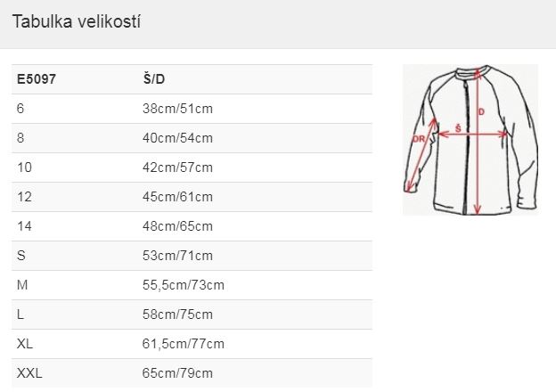Select size 8 row label

tap(20, 138)
